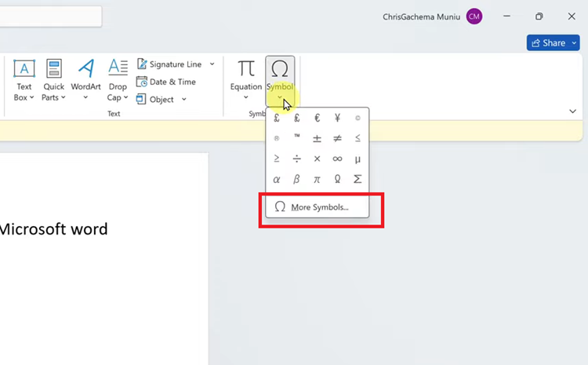This screenshot has width=588, height=365.
Task: Insert the micro (mu) symbol
Action: coord(358,159)
